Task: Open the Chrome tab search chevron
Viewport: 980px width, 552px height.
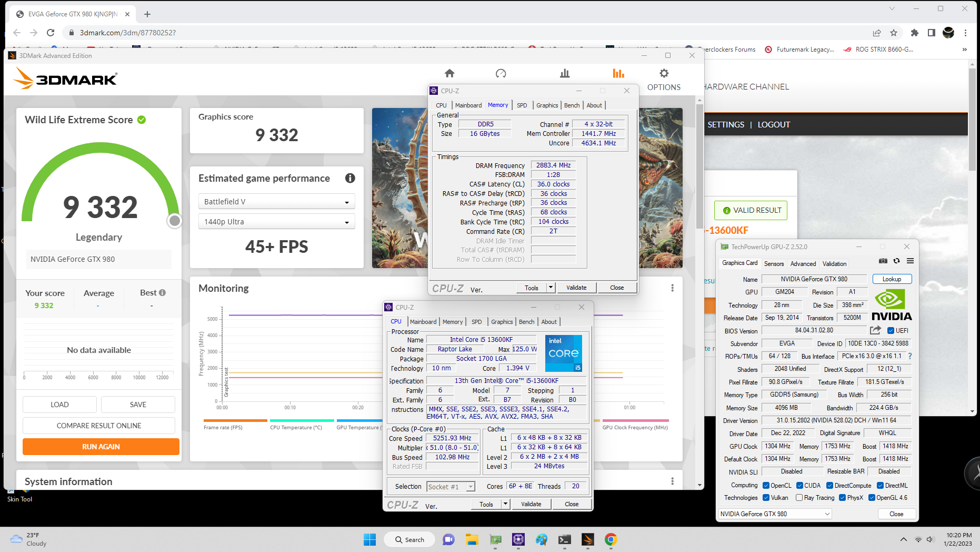Action: (892, 8)
